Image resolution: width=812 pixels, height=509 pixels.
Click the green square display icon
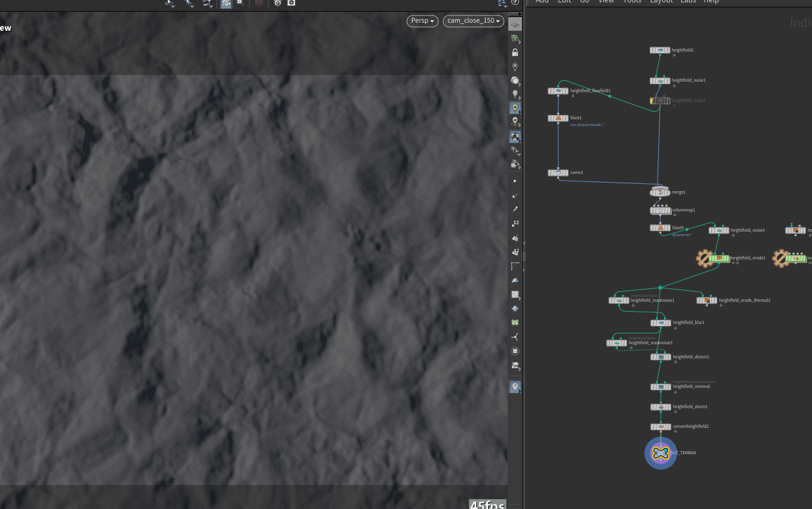click(x=515, y=322)
